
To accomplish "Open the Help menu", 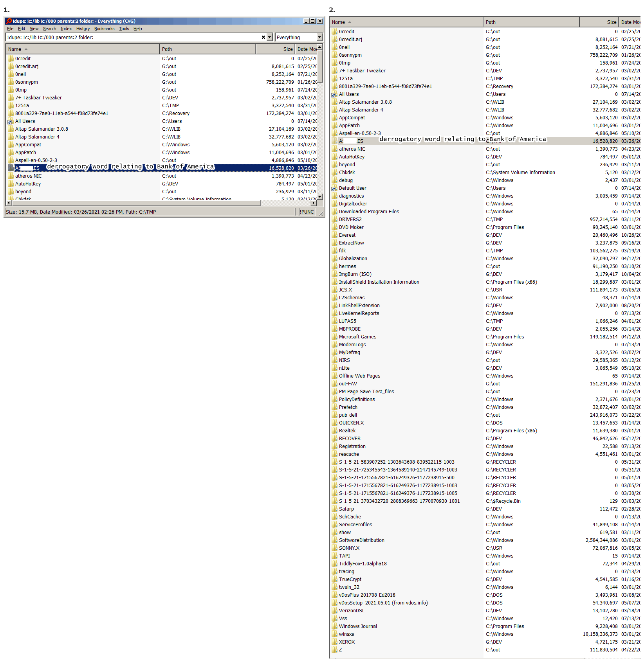I will point(137,29).
